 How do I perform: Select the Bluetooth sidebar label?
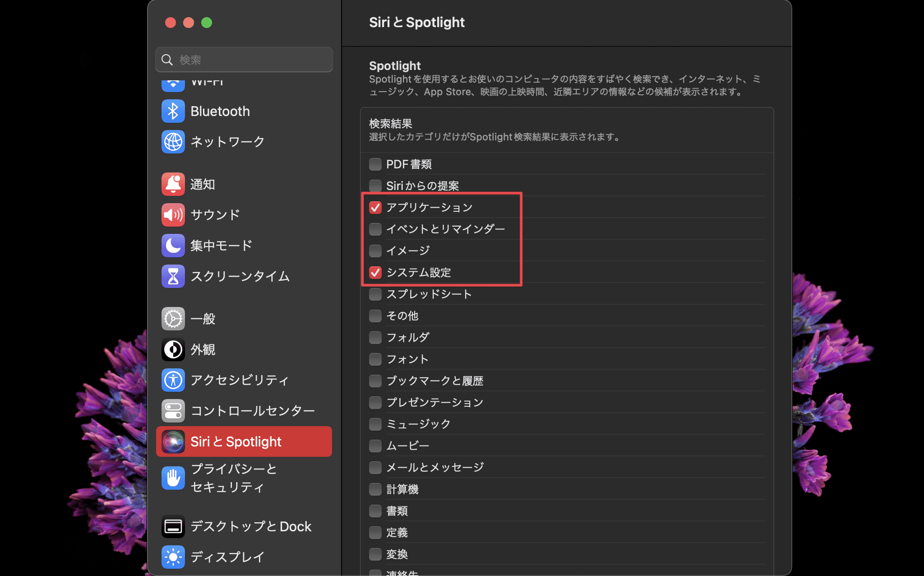click(220, 111)
